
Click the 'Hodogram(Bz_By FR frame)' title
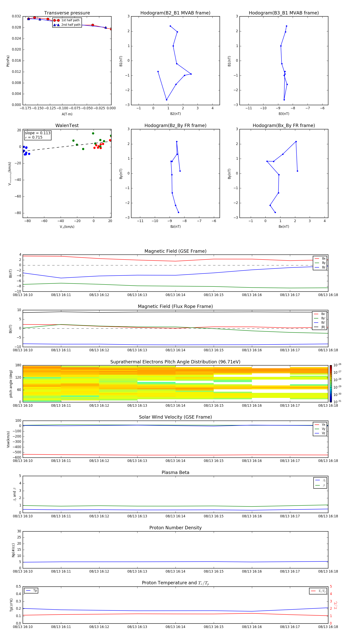coord(175,125)
